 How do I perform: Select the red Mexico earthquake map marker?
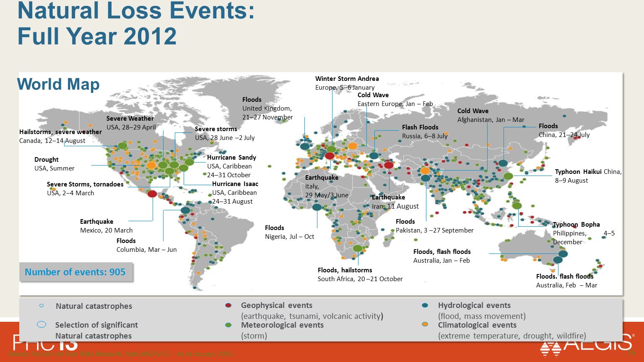[152, 194]
